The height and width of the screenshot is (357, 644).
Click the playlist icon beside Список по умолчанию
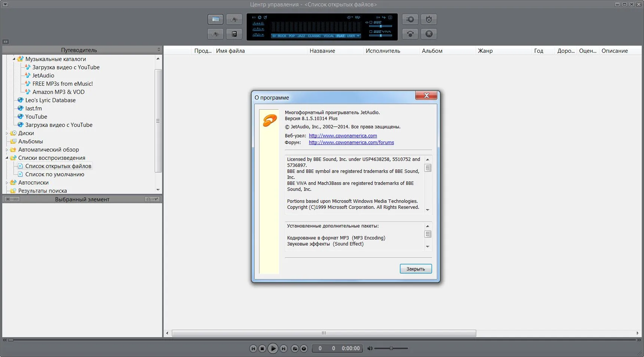(21, 174)
